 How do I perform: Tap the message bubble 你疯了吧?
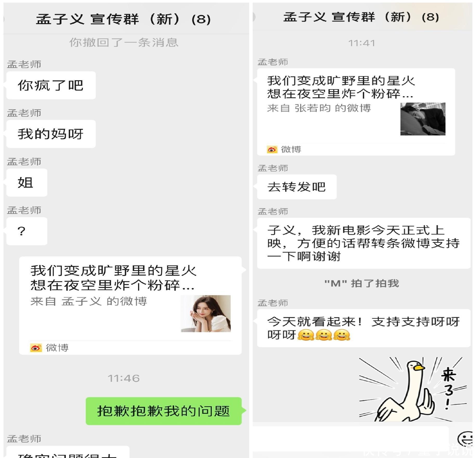[x=51, y=85]
